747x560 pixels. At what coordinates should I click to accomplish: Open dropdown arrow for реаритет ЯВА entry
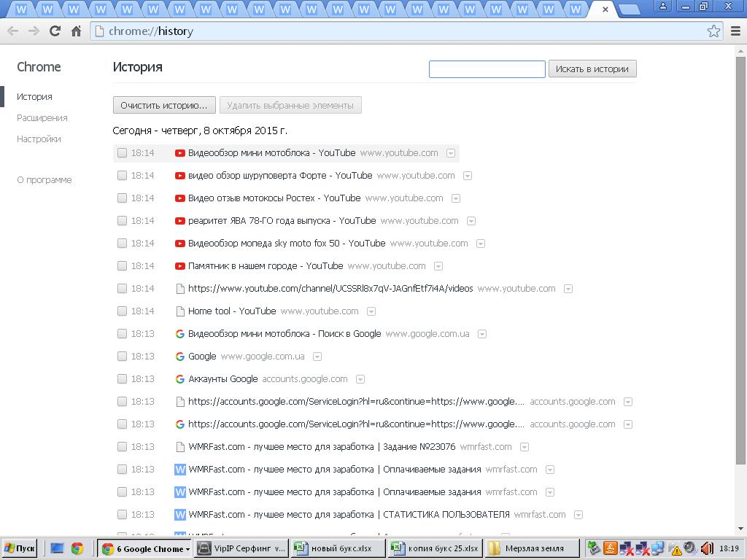tap(471, 221)
